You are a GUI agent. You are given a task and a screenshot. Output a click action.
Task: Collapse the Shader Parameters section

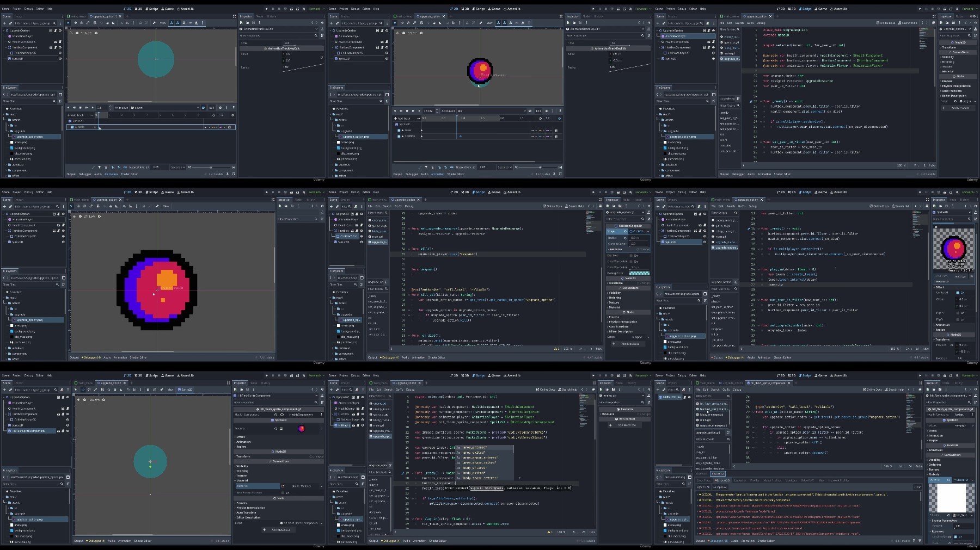tap(944, 521)
